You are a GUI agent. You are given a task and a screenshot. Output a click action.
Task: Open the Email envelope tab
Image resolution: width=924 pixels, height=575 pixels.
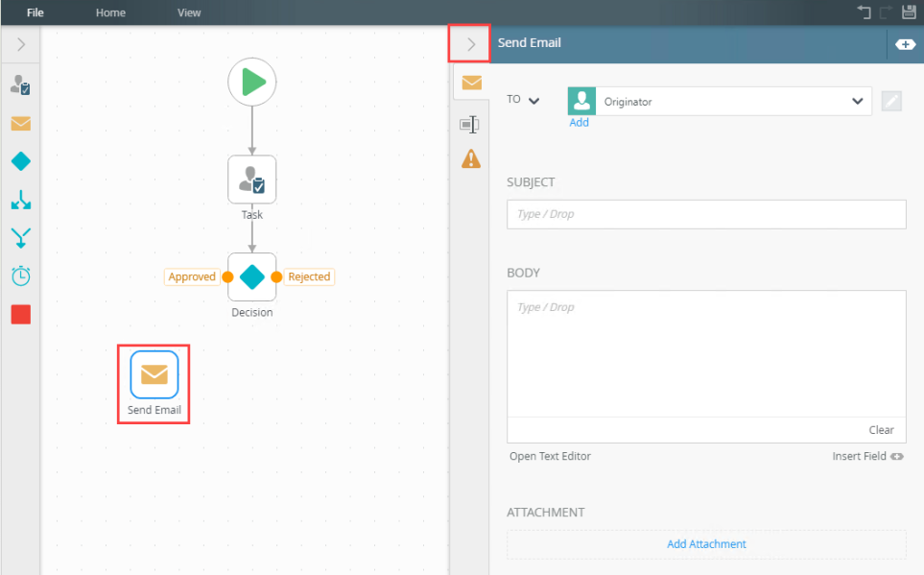pos(471,83)
